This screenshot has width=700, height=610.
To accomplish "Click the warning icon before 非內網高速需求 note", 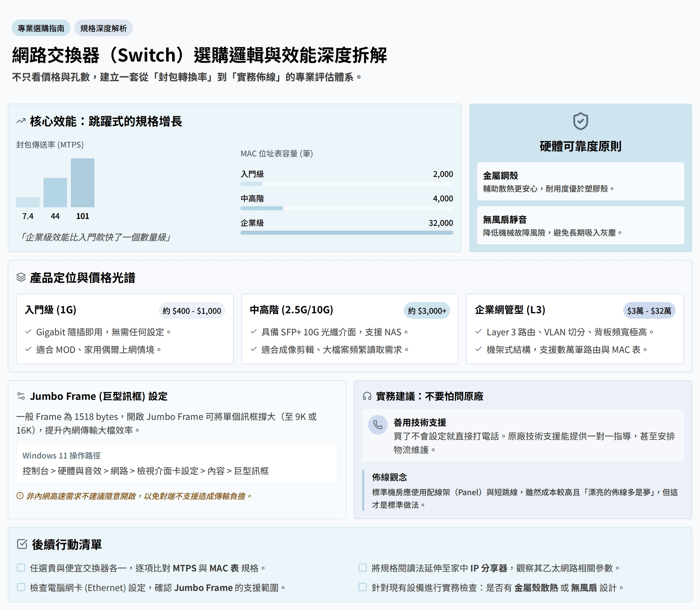I will [x=20, y=496].
